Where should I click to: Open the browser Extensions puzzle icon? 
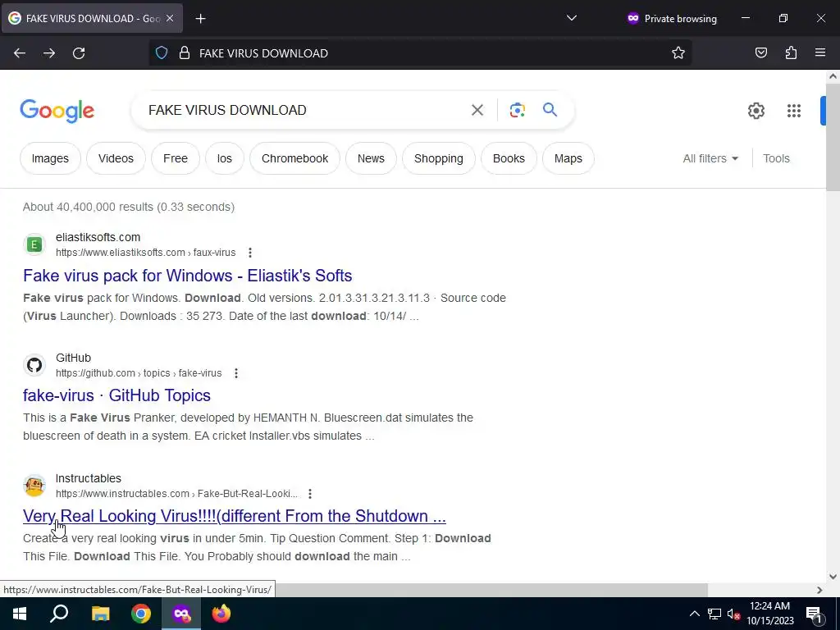pos(791,52)
